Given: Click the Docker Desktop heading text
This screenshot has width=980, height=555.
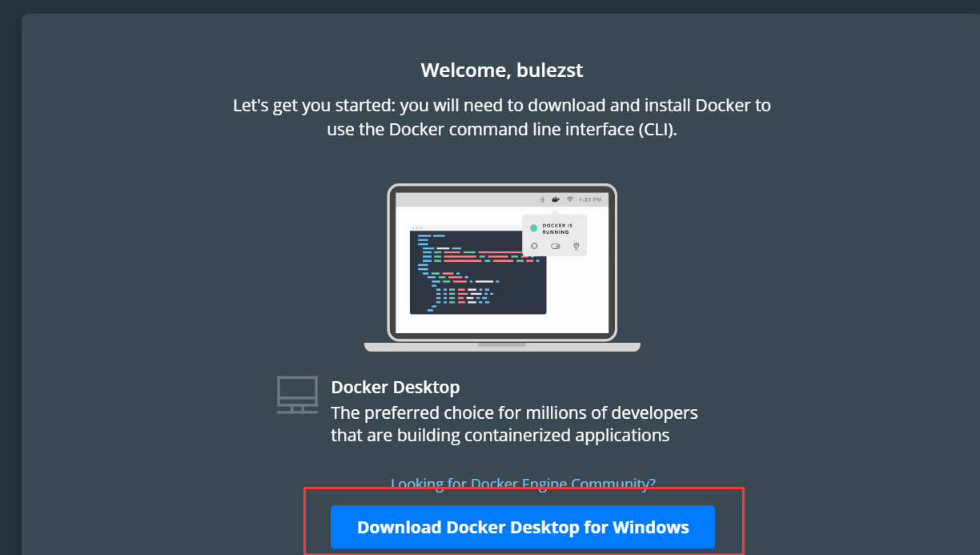Looking at the screenshot, I should (396, 388).
